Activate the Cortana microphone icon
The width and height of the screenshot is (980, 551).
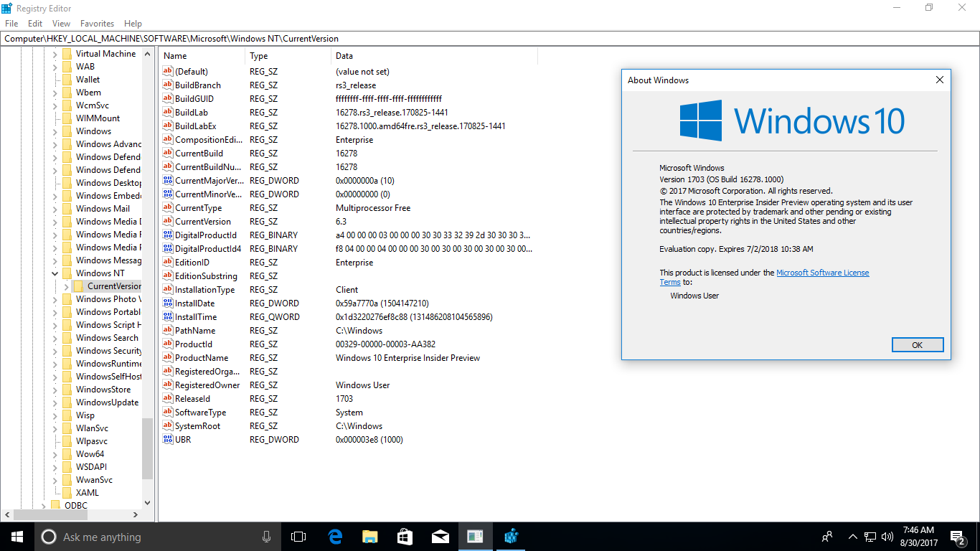click(267, 537)
